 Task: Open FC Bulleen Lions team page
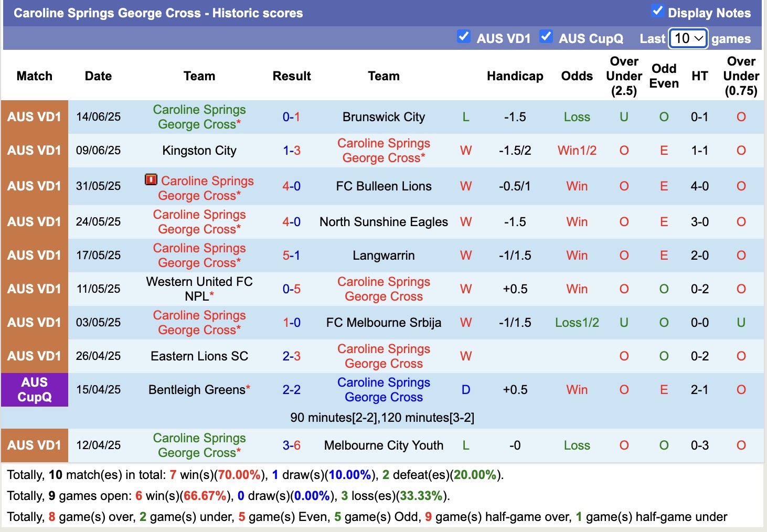click(383, 186)
